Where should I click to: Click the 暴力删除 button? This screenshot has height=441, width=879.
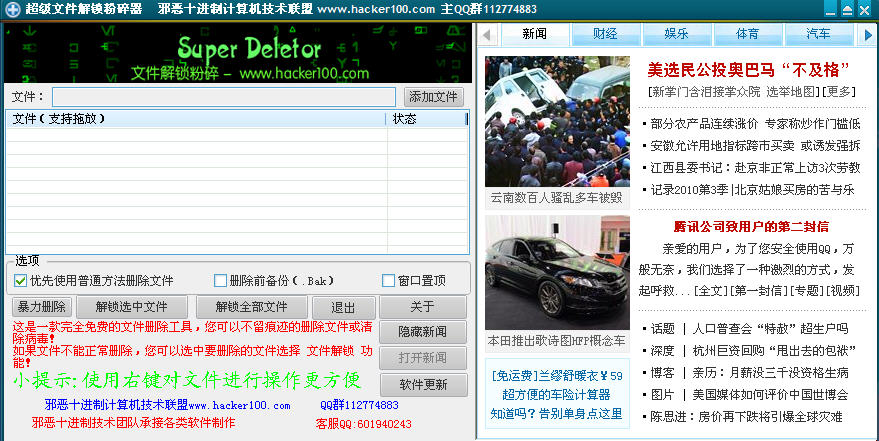[42, 307]
